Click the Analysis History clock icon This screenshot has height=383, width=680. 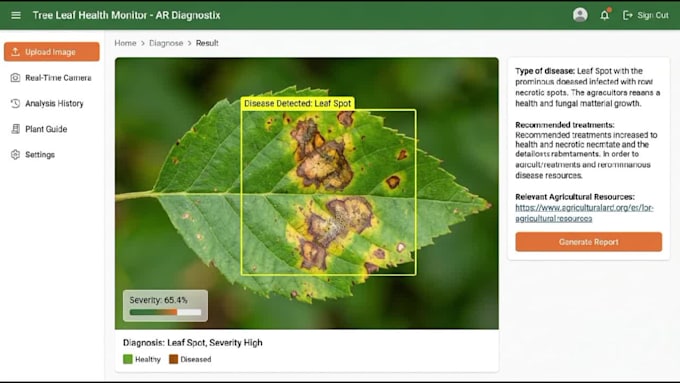point(15,103)
